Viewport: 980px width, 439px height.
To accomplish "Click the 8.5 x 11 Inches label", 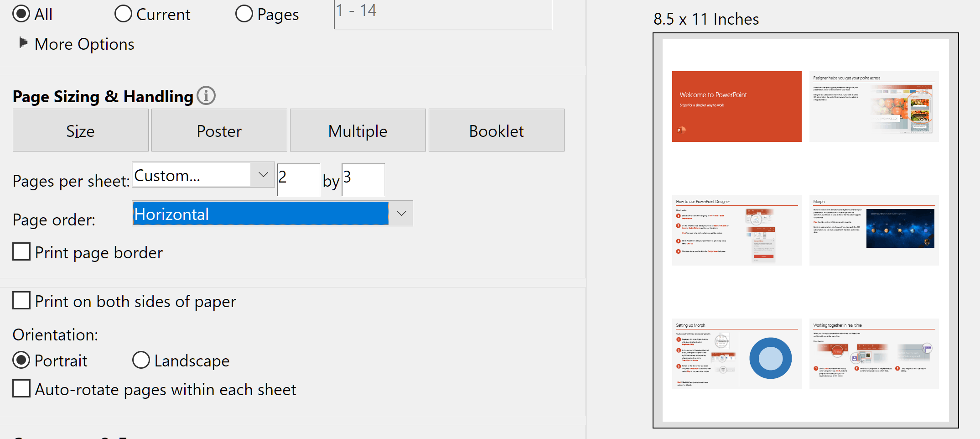I will [706, 19].
